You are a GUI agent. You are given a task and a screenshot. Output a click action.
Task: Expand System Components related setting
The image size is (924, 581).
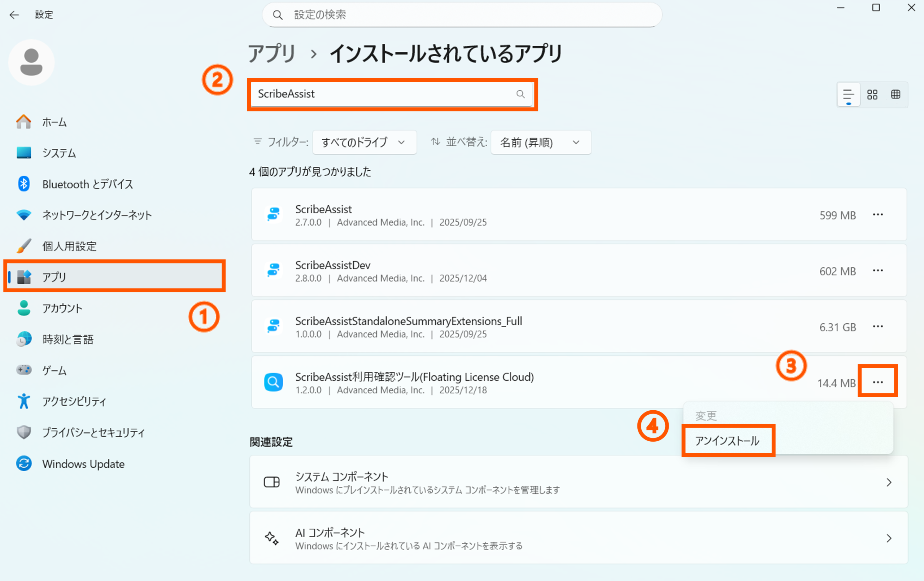tap(578, 482)
